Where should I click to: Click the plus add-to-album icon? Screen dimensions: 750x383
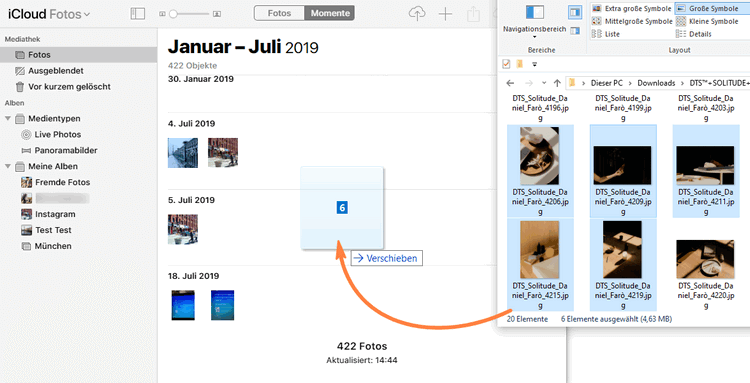[x=445, y=14]
